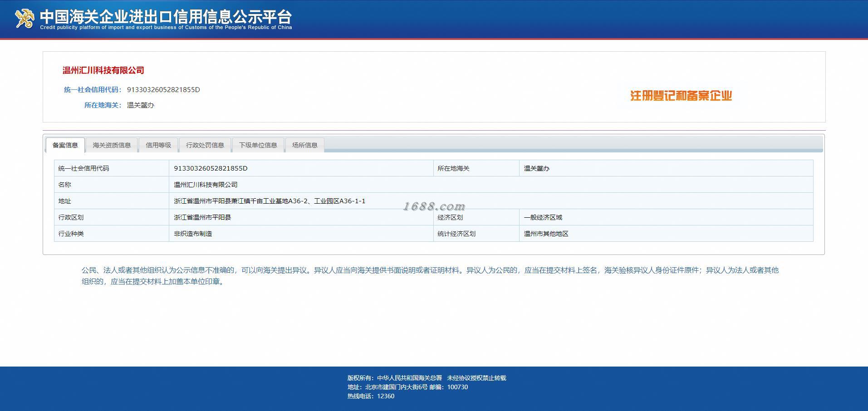Click the credit code value in the header
This screenshot has width=868, height=411.
pyautogui.click(x=163, y=90)
